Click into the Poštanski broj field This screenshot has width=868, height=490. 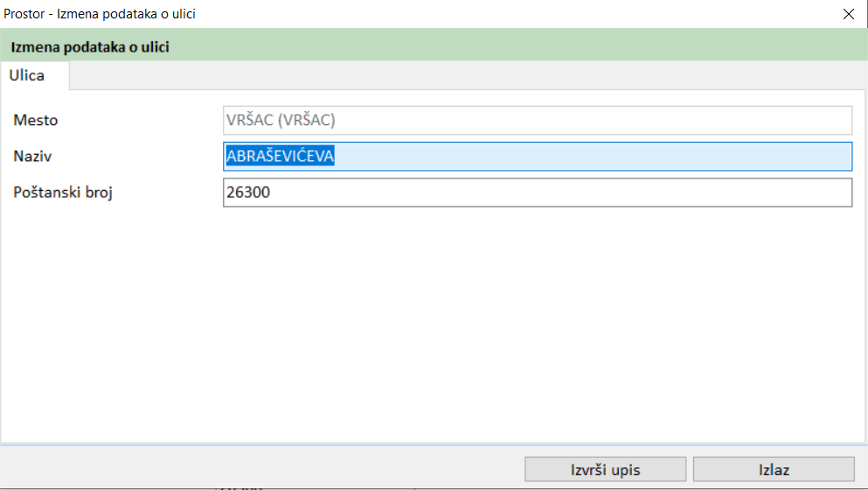click(x=537, y=192)
